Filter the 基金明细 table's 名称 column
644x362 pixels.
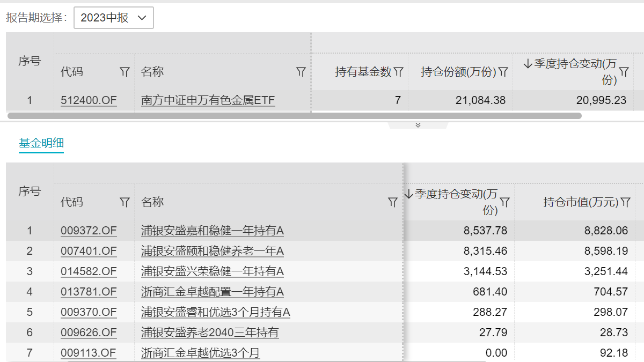tap(393, 202)
